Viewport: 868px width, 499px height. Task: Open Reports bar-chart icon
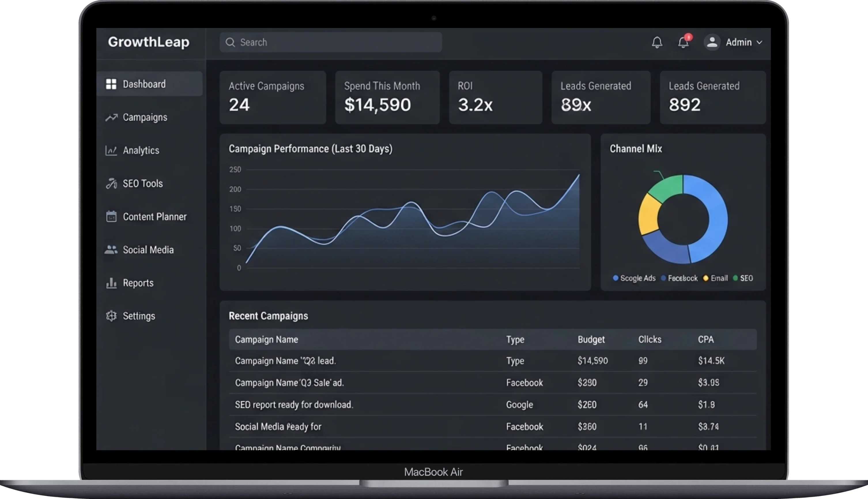(111, 283)
